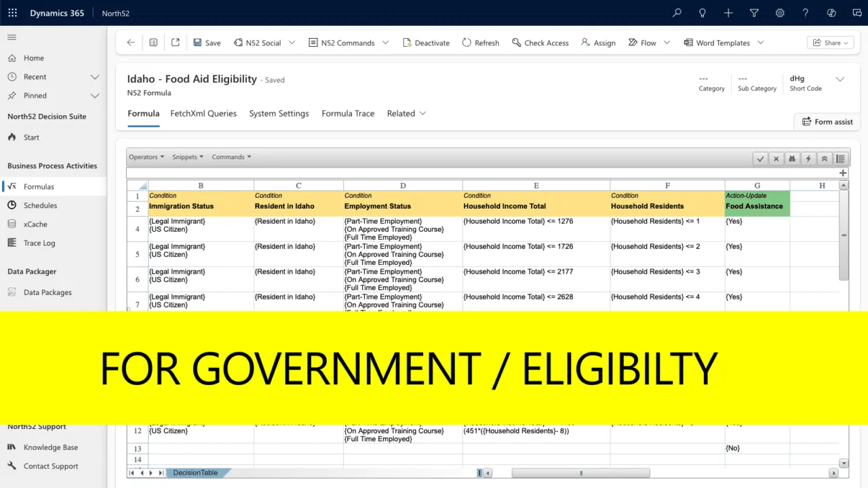This screenshot has width=868, height=488.
Task: Toggle the site navigation hamburger menu
Action: click(x=12, y=37)
